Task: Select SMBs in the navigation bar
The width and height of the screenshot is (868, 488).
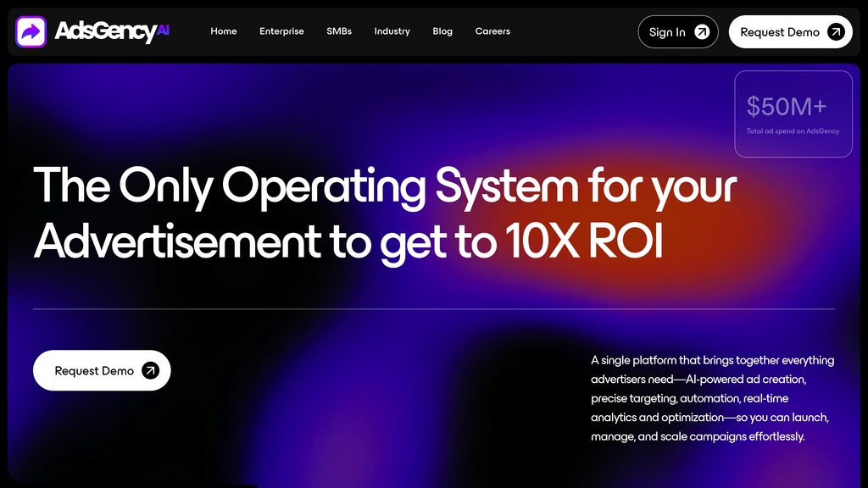Action: tap(339, 31)
